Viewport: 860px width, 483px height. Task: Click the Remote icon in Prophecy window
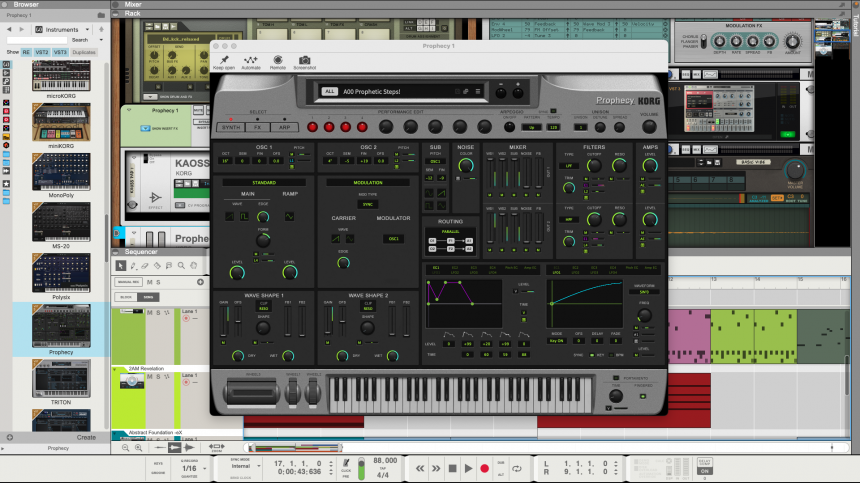278,60
